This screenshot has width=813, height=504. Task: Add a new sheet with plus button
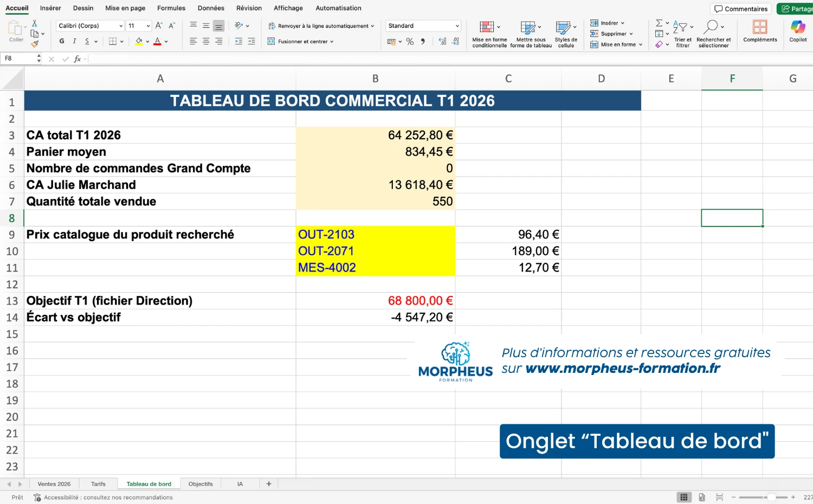coord(269,484)
